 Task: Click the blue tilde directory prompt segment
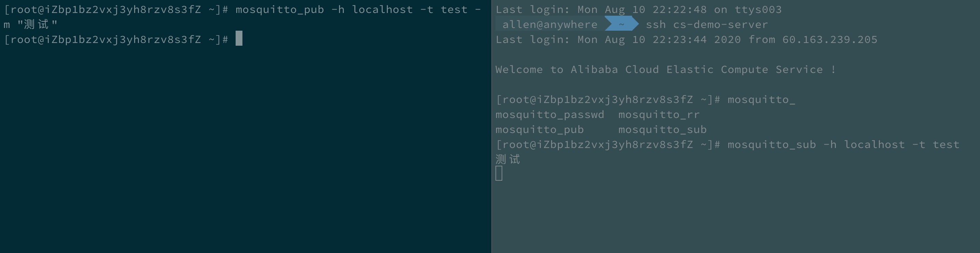tap(621, 24)
